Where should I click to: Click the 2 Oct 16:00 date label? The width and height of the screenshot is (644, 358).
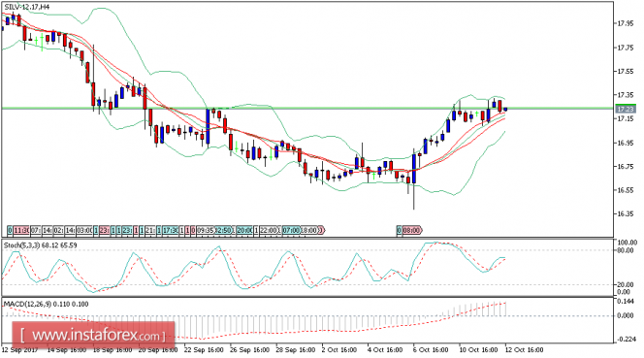[x=340, y=350]
